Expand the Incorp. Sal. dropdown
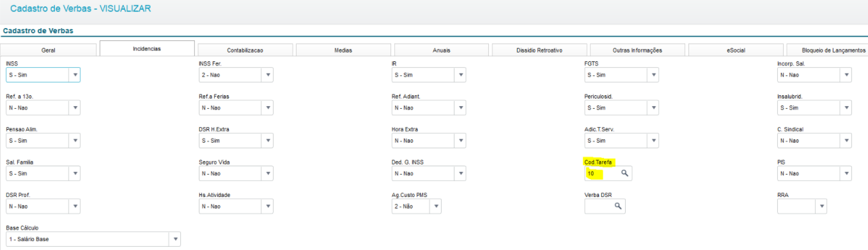The image size is (868, 250). pyautogui.click(x=846, y=75)
